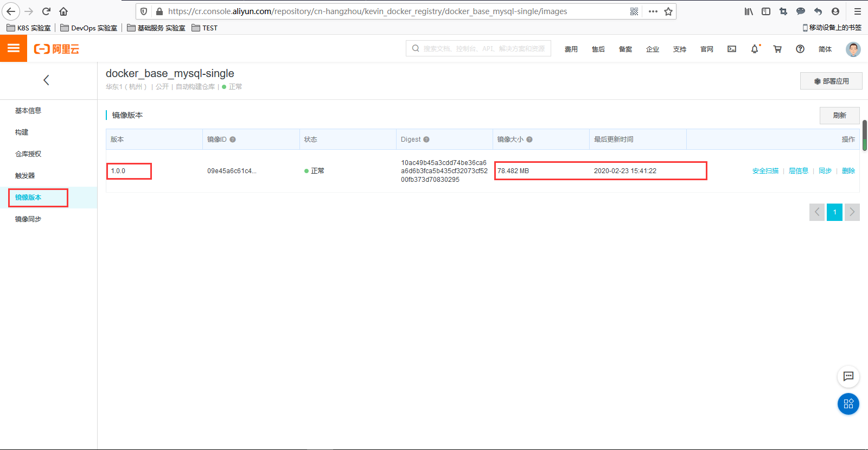
Task: Go back with the browser back arrow
Action: pos(11,11)
